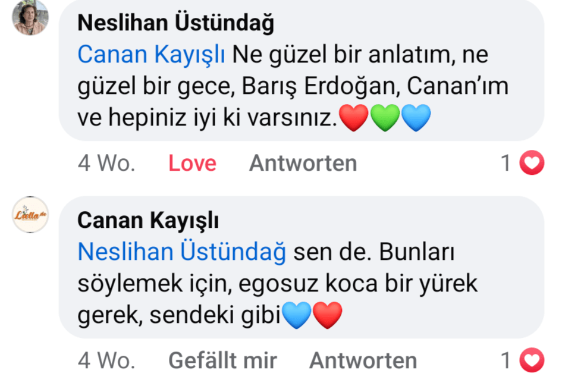Click the heart reaction icon on Neslihan's comment
562x392 pixels.
point(532,163)
